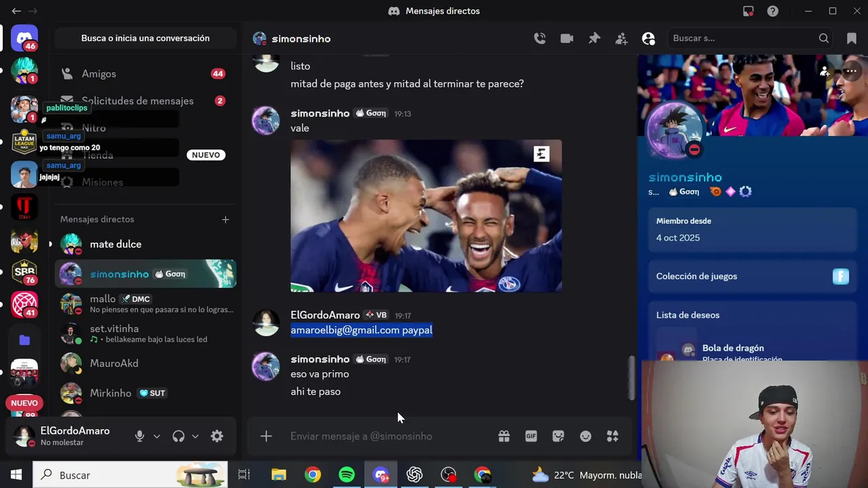Click the search box in header
This screenshot has height=488, width=868.
tap(751, 39)
